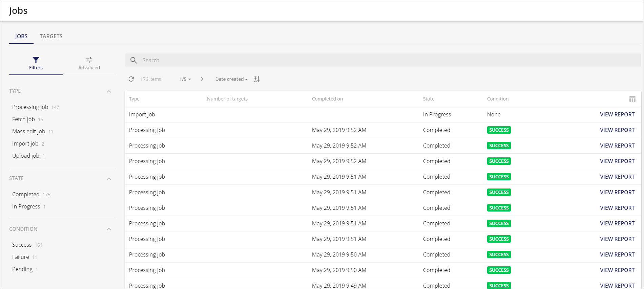Open the Advanced filters tab
The height and width of the screenshot is (289, 644).
(89, 63)
